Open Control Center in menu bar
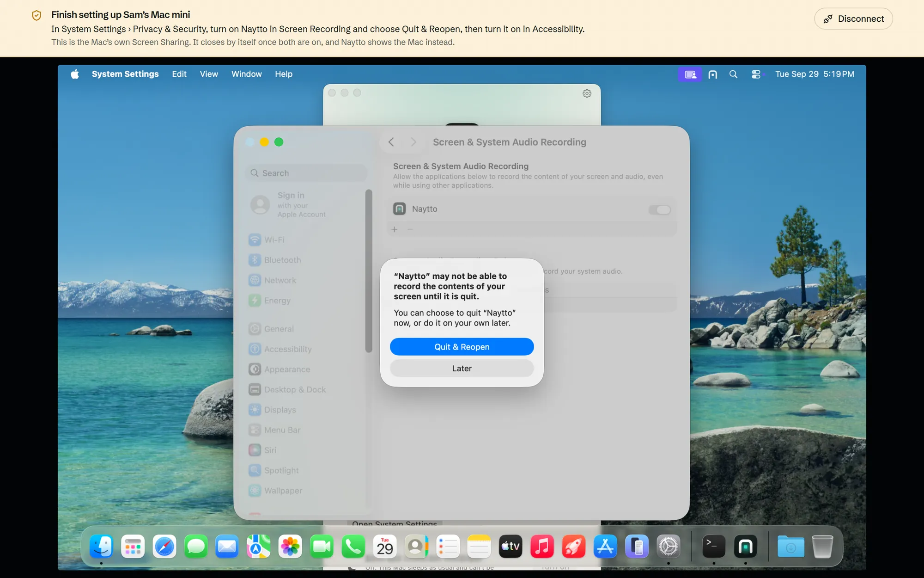The height and width of the screenshot is (578, 924). click(x=756, y=74)
